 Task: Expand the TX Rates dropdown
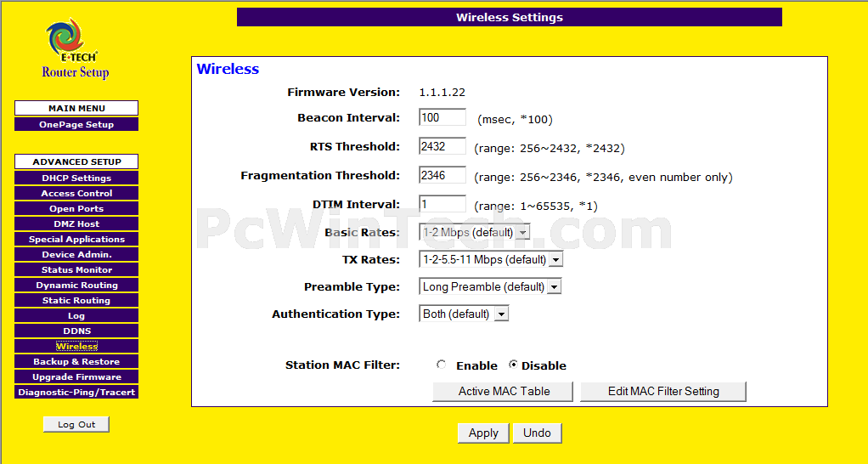(x=491, y=259)
